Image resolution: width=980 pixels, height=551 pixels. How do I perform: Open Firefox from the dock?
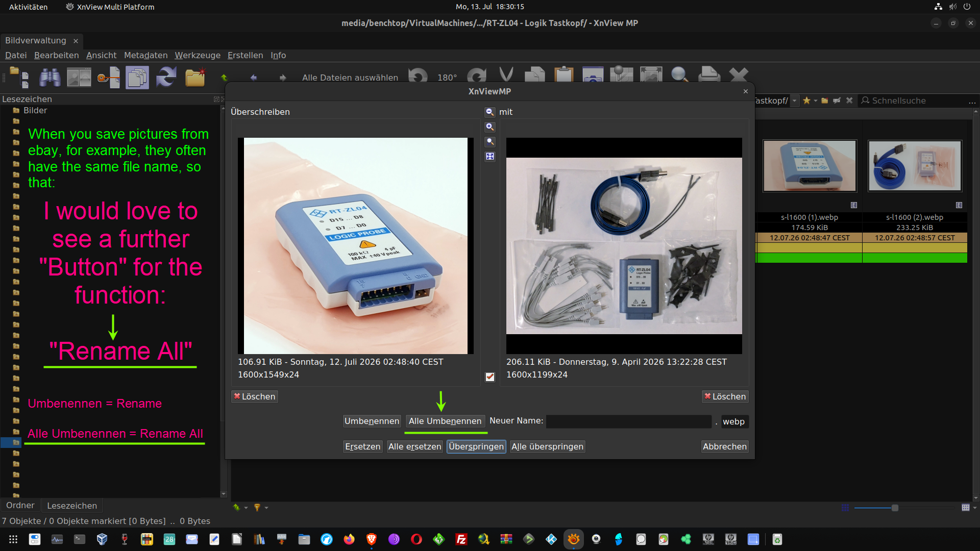(349, 539)
